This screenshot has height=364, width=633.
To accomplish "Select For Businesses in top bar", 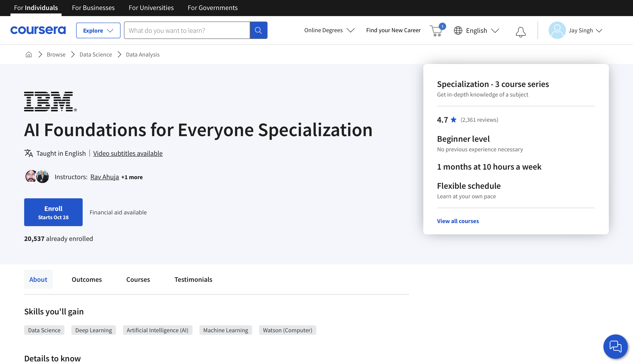I will click(93, 8).
